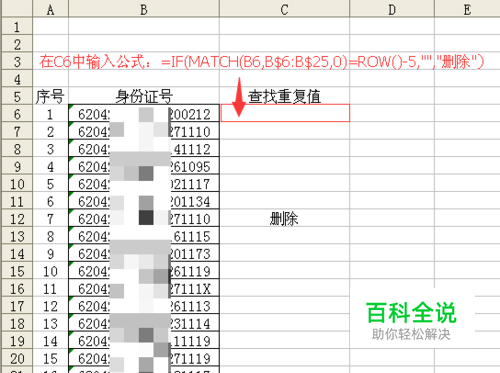Click the 删除 cell in row 12
The width and height of the screenshot is (500, 373).
point(284,219)
